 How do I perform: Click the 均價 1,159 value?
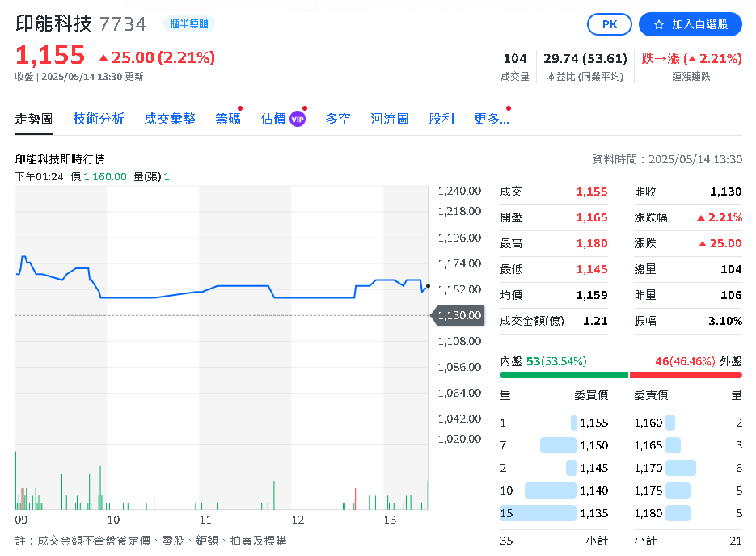coord(592,295)
